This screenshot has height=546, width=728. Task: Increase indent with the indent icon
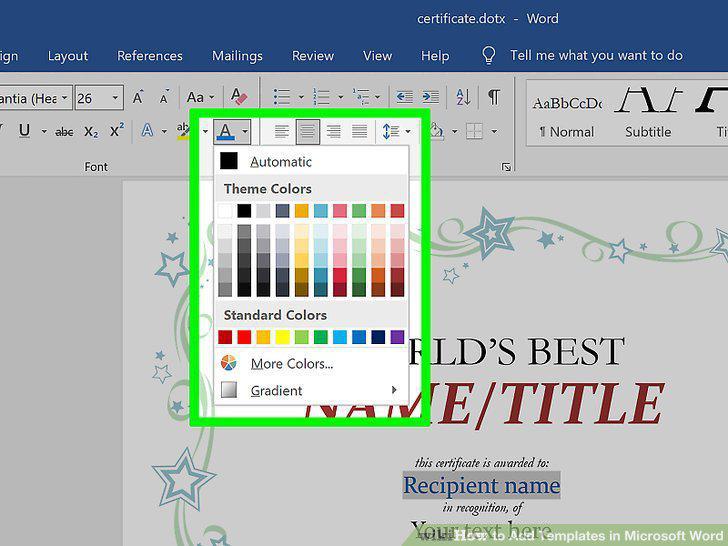click(x=430, y=97)
